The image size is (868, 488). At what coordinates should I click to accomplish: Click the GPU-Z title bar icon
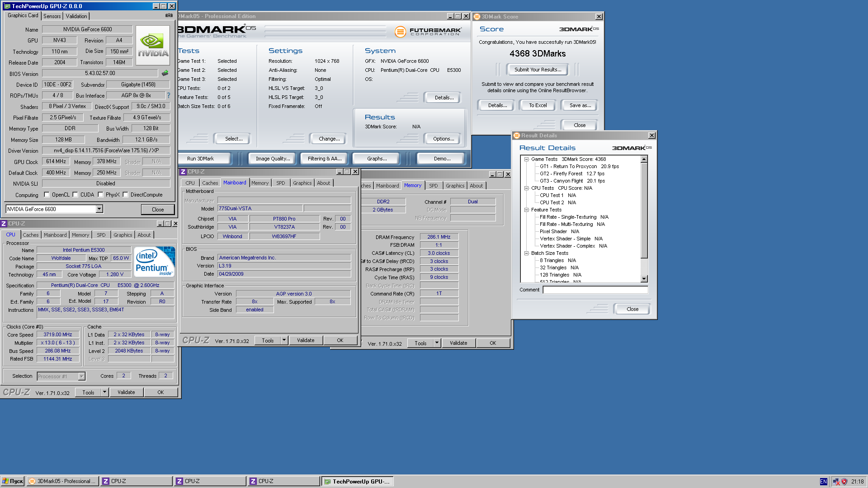click(7, 6)
